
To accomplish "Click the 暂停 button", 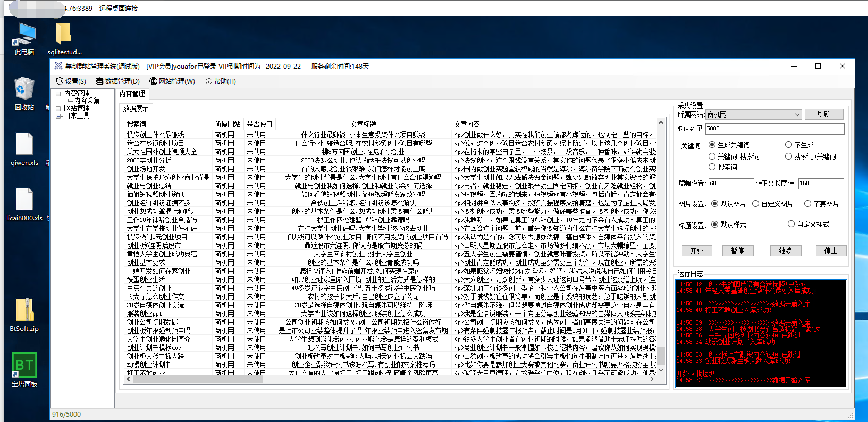I will tap(738, 251).
